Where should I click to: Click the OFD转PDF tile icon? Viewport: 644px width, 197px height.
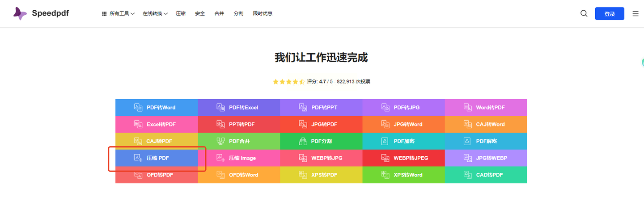click(x=138, y=175)
